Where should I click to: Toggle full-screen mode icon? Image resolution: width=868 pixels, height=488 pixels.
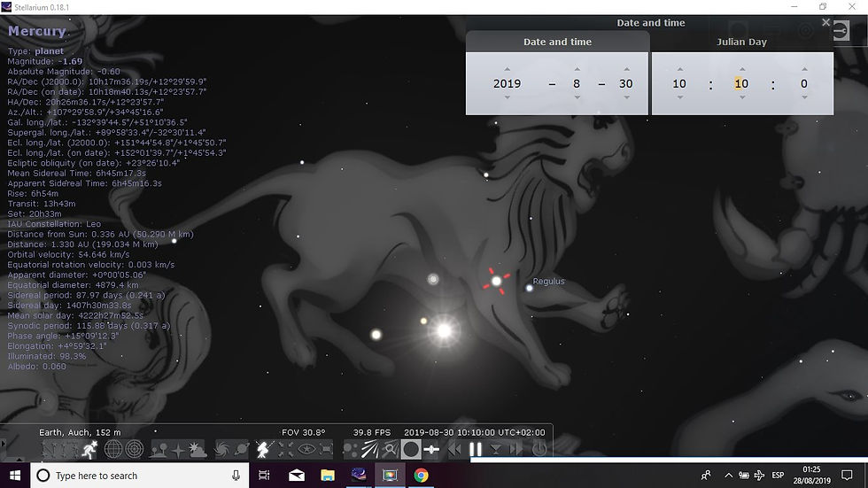tap(326, 449)
